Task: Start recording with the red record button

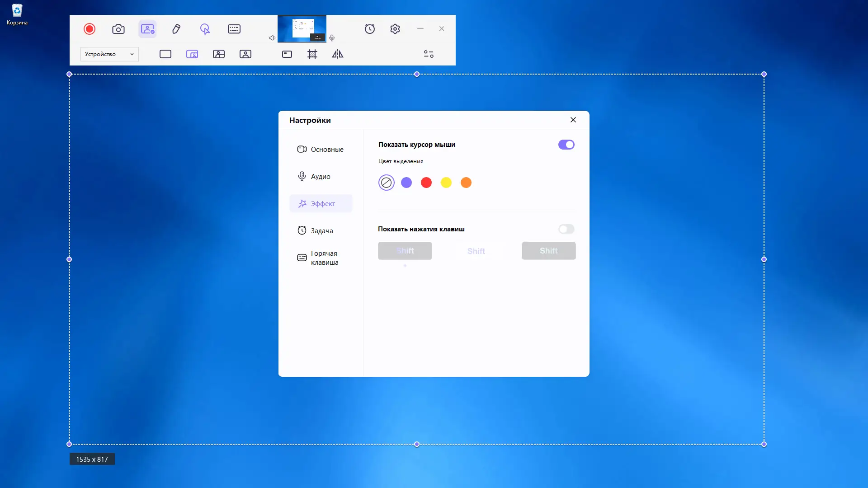Action: click(90, 29)
